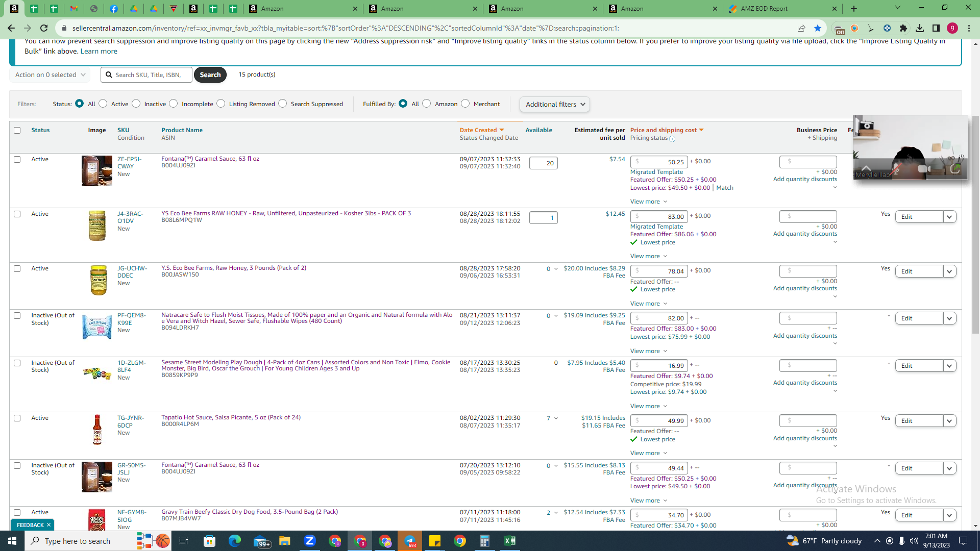Image resolution: width=980 pixels, height=551 pixels.
Task: Select the checkbox for SKU ZE-EP5I-CWAY
Action: pyautogui.click(x=17, y=159)
